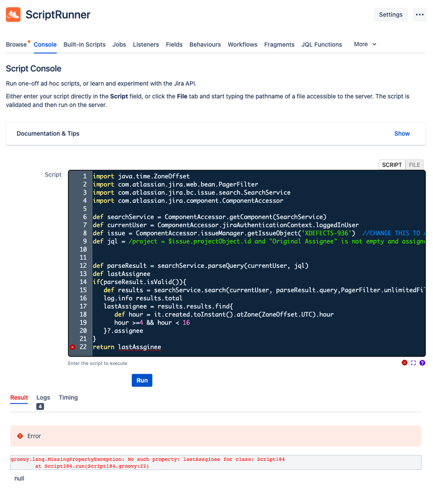Switch the editor to SCRIPT mode

pos(392,165)
